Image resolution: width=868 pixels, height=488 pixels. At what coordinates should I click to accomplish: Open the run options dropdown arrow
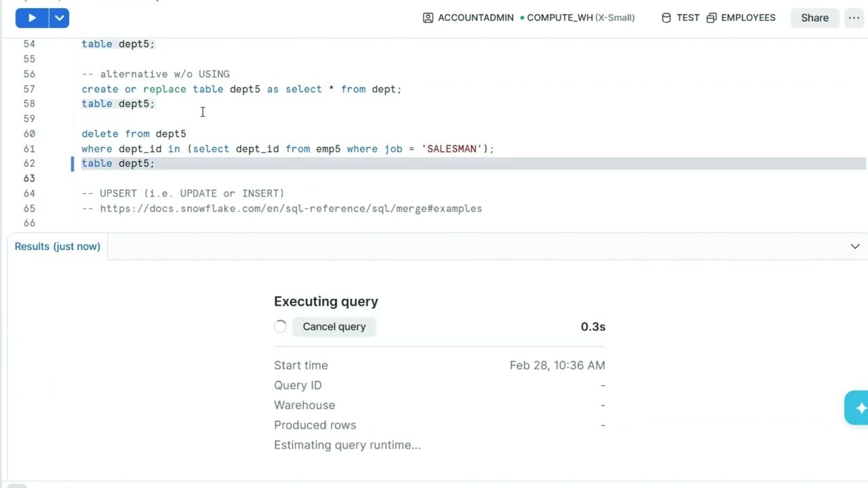tap(59, 18)
